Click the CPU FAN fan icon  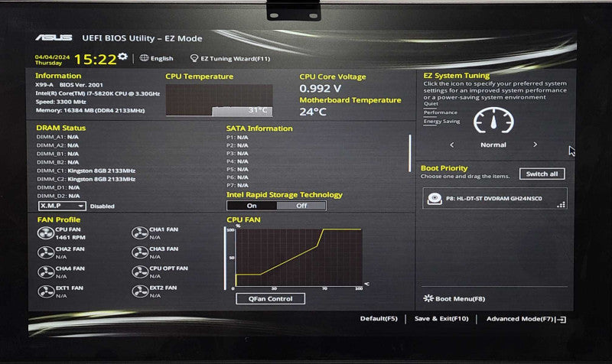click(46, 233)
